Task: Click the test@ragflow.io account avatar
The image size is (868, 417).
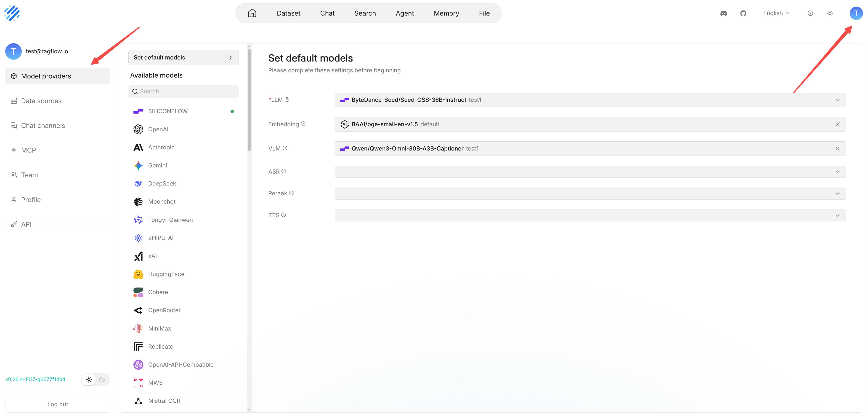Action: 13,51
